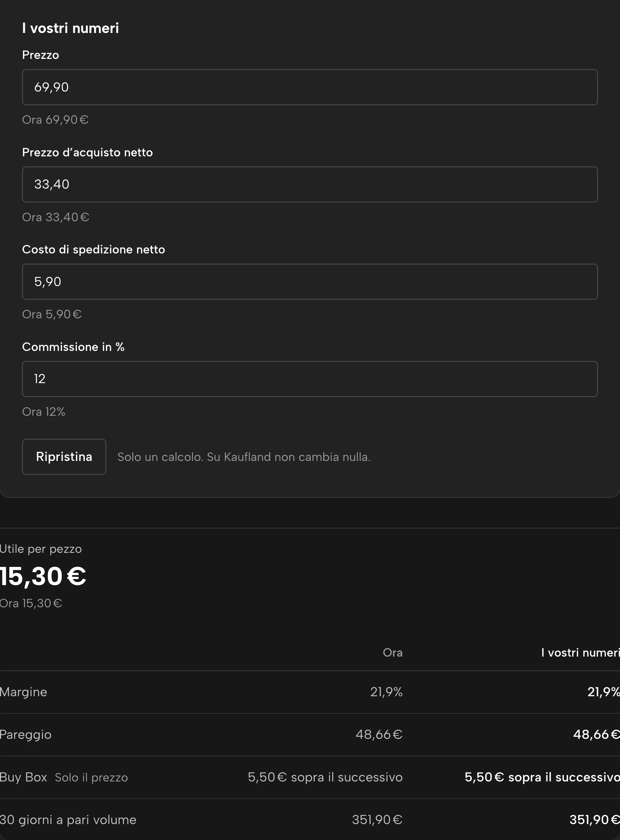Image resolution: width=620 pixels, height=840 pixels.
Task: Click Pareggio 48,66 € in Ora column
Action: click(x=379, y=734)
